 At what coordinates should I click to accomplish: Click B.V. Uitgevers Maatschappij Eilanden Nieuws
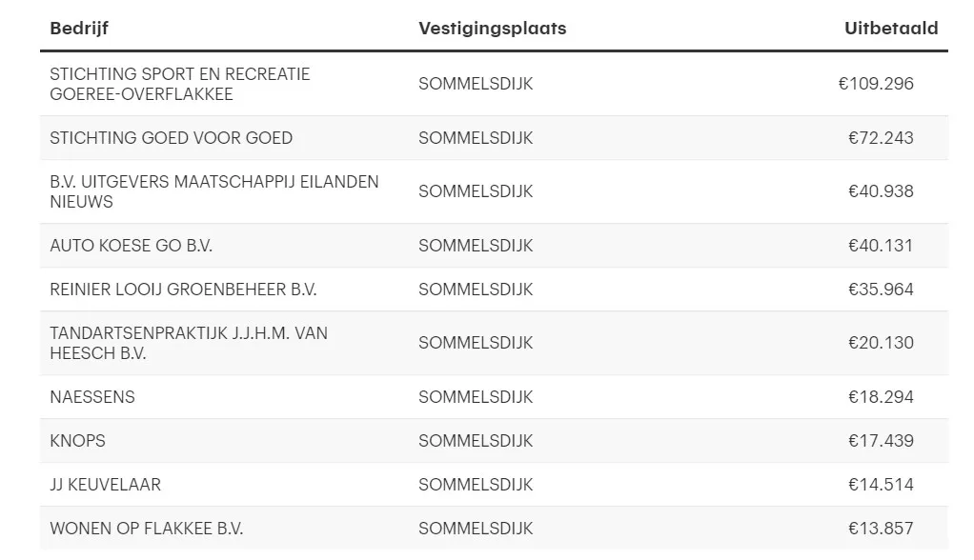click(214, 191)
